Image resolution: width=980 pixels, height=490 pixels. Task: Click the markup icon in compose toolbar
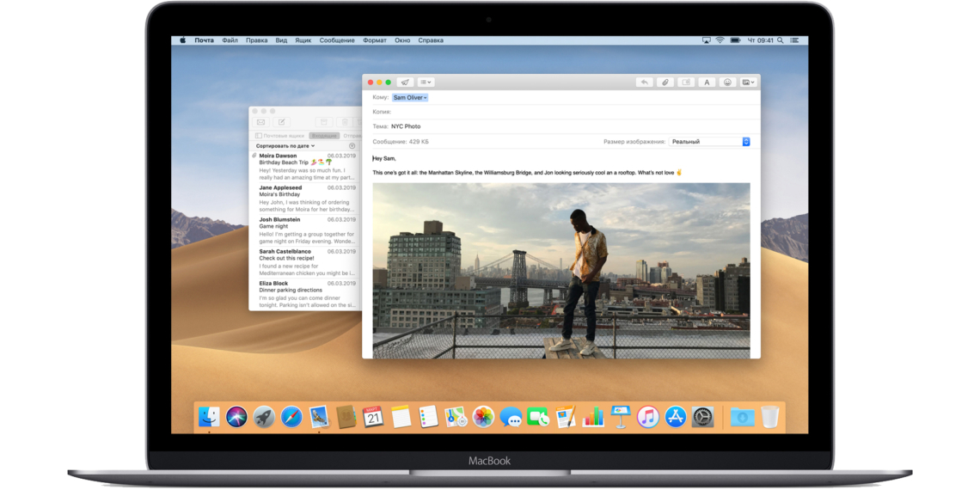point(685,83)
